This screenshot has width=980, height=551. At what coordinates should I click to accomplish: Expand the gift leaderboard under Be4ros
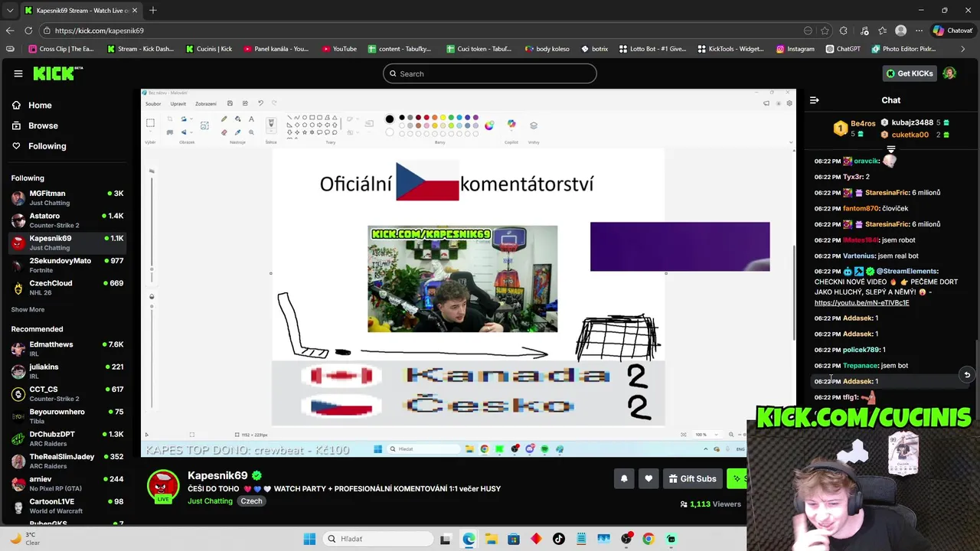(891, 148)
